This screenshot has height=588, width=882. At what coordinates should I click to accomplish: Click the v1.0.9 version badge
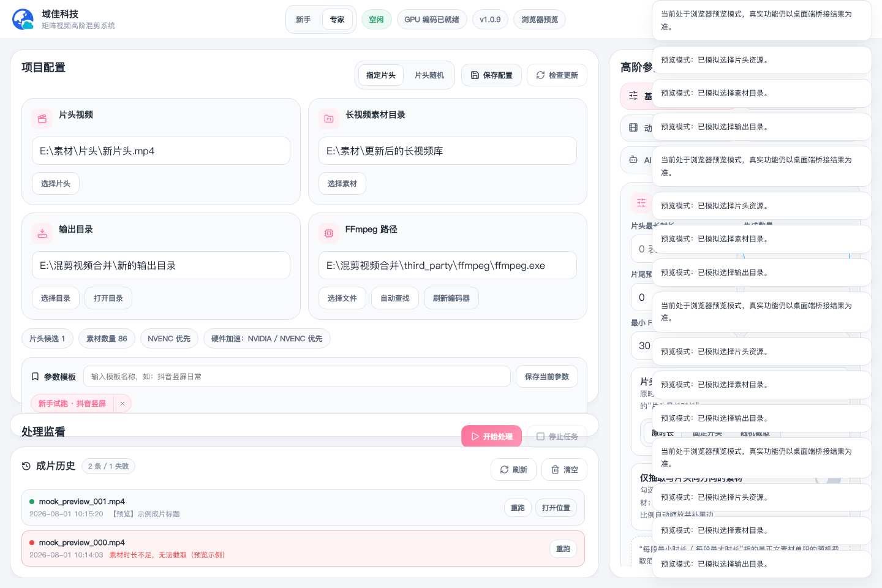click(490, 20)
